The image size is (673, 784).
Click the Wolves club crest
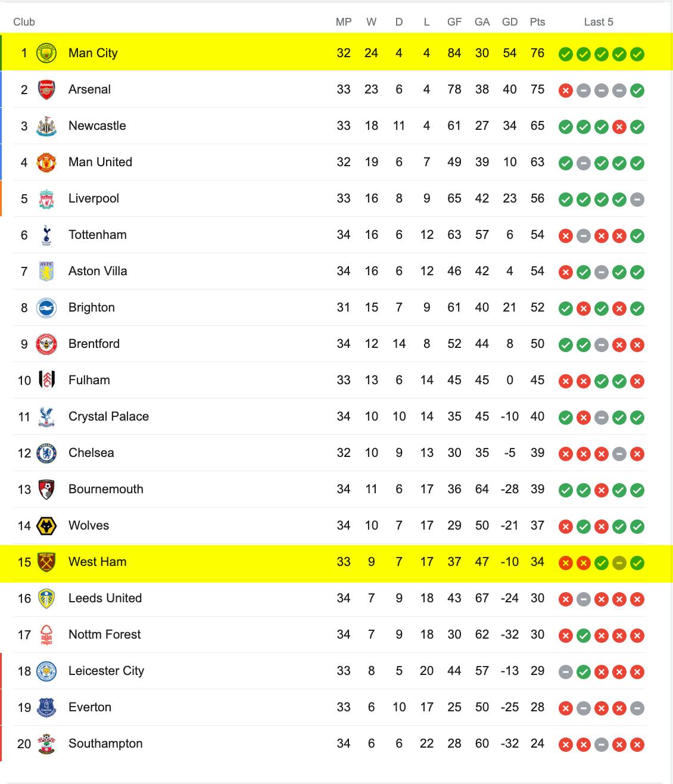coord(46,525)
